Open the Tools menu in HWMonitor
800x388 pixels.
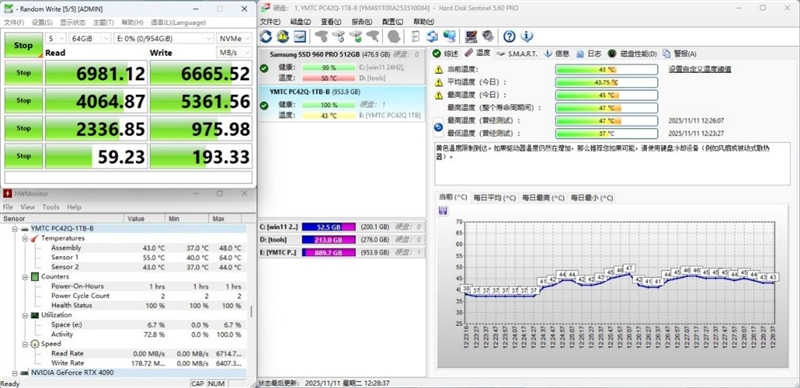[51, 207]
